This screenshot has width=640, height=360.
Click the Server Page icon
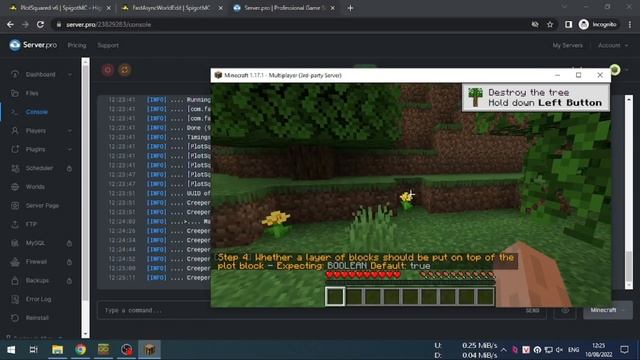click(15, 206)
